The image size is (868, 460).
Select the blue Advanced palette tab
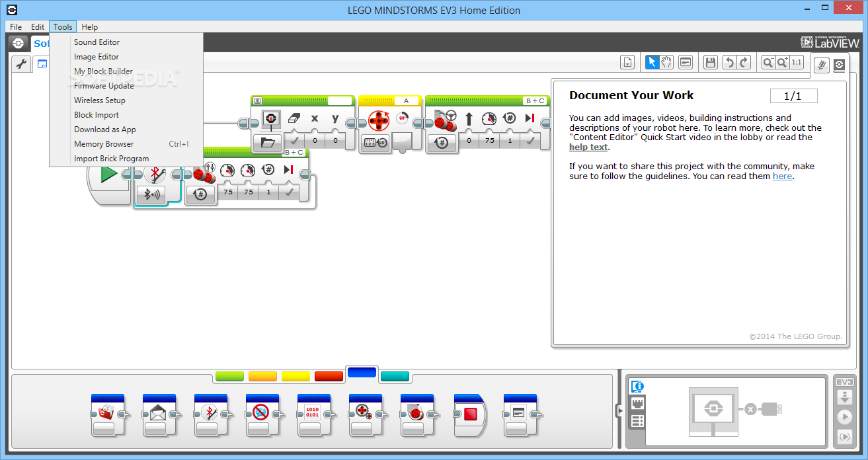[362, 373]
